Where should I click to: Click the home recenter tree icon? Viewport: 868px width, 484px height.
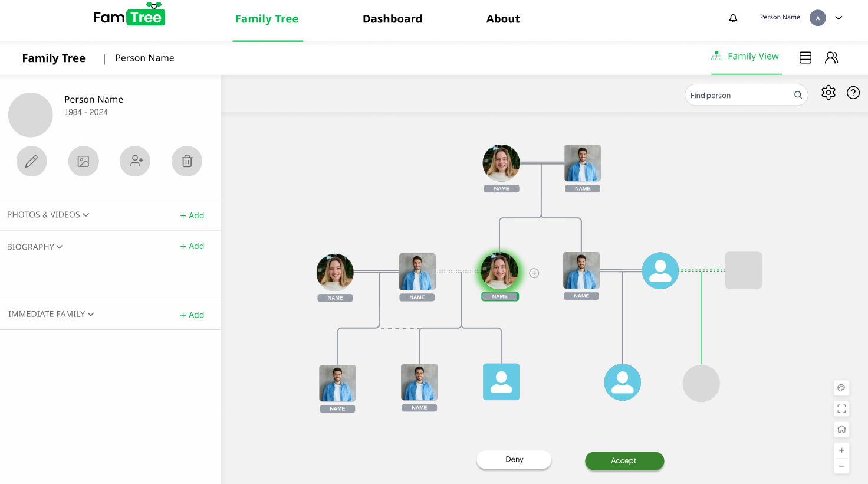pyautogui.click(x=841, y=429)
